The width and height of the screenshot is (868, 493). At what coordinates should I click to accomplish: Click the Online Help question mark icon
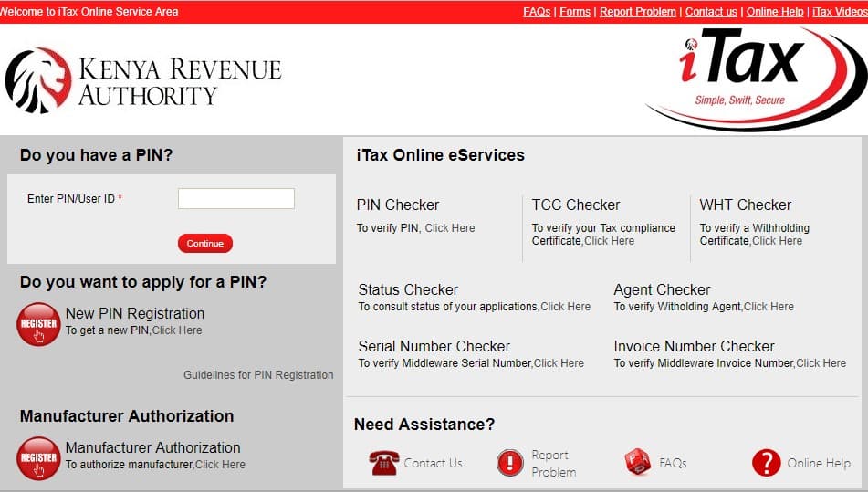(767, 463)
